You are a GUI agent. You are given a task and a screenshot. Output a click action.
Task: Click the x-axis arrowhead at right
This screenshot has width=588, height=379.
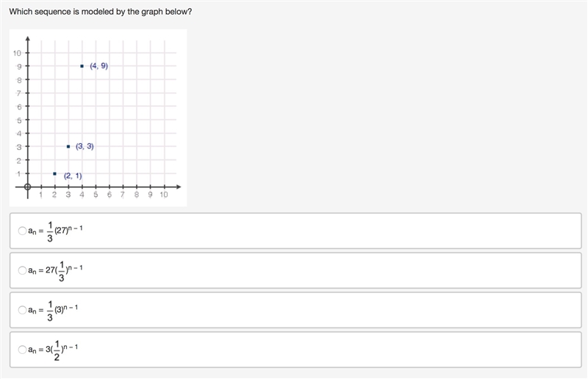click(179, 187)
